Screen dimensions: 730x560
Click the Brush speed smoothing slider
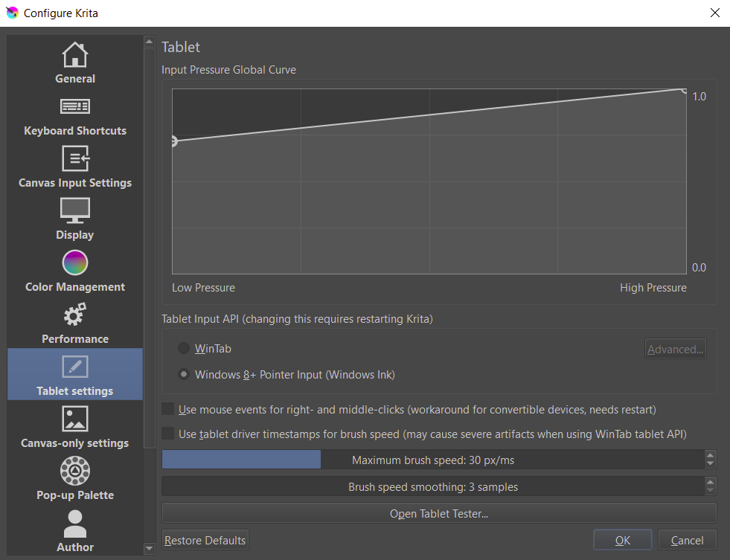coord(433,486)
